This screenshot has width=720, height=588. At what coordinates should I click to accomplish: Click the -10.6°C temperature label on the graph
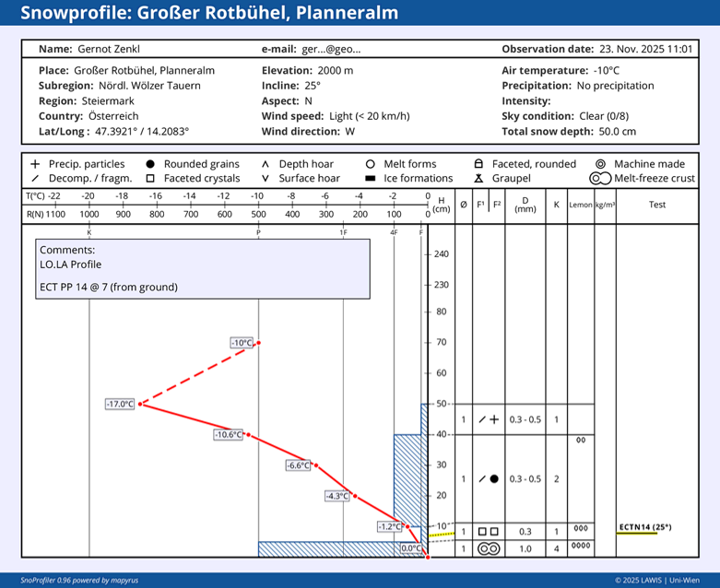click(229, 434)
